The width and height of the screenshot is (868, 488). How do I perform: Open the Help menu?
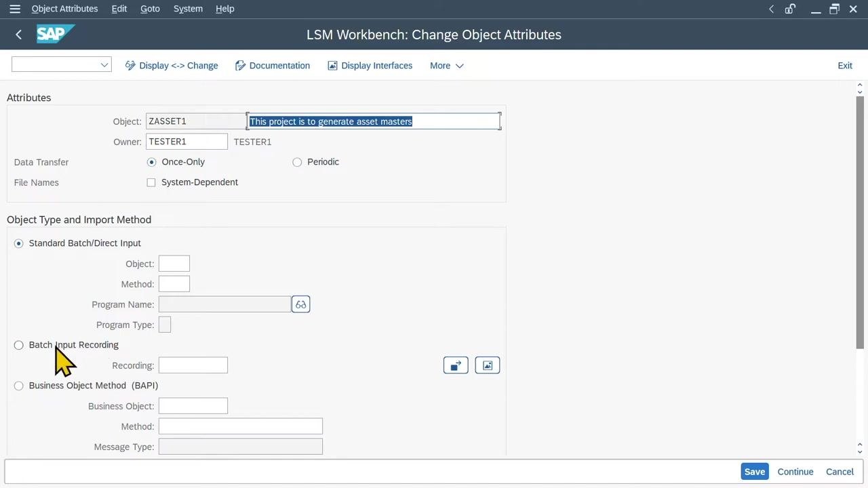click(225, 9)
